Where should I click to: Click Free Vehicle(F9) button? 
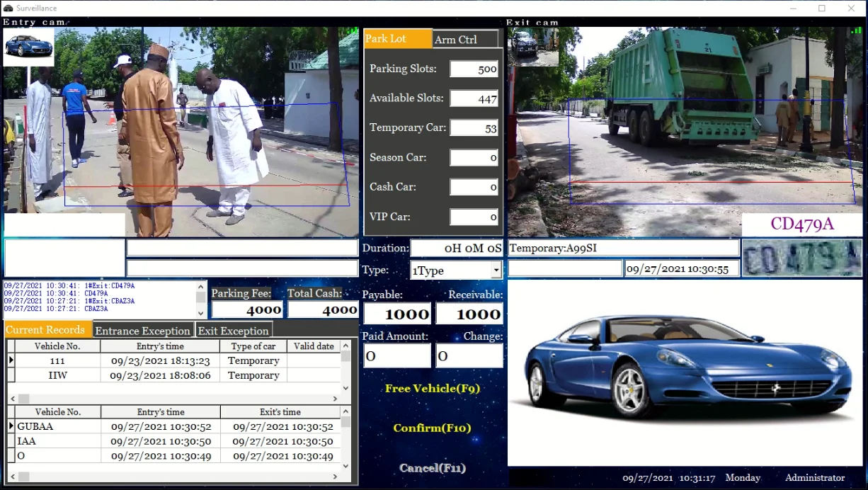[x=433, y=388]
